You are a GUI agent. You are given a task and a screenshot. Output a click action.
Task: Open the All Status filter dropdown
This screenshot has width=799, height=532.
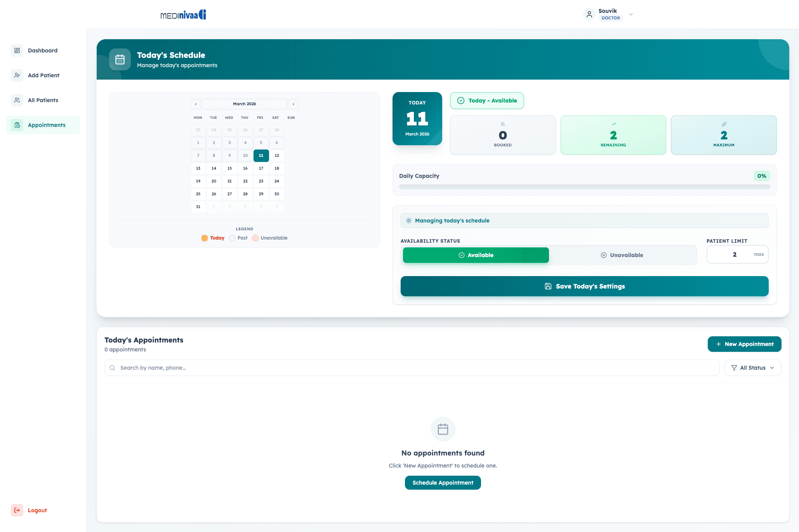pyautogui.click(x=752, y=368)
